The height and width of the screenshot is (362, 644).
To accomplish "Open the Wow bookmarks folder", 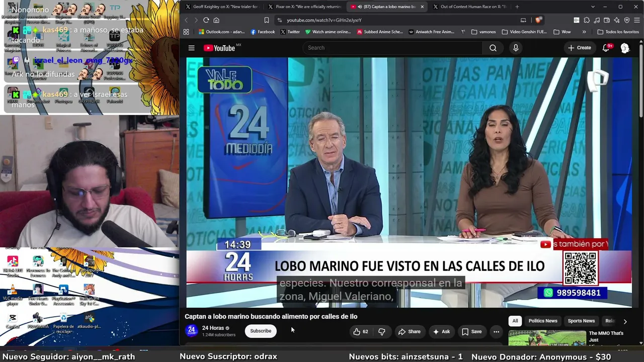I will (561, 32).
